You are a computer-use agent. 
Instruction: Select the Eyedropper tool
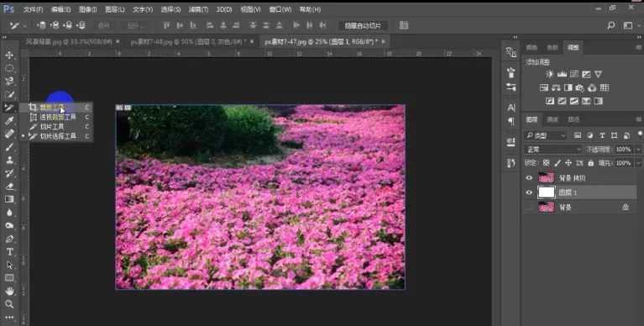(x=9, y=120)
